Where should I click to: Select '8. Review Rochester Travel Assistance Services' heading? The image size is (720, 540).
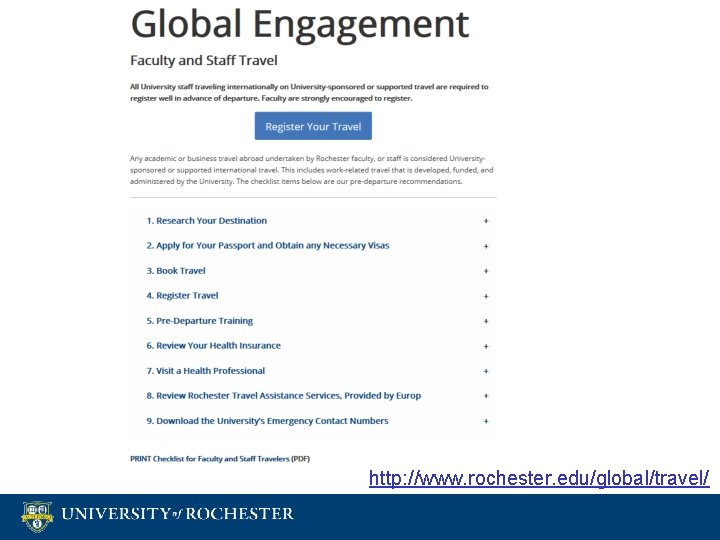point(284,395)
